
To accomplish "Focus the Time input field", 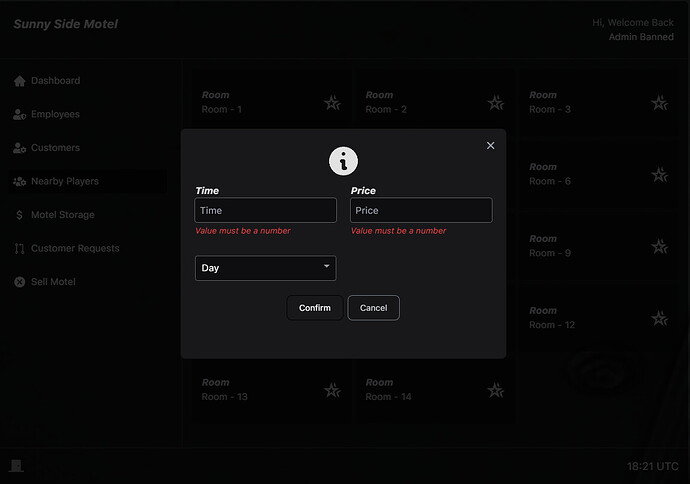I will click(x=265, y=210).
